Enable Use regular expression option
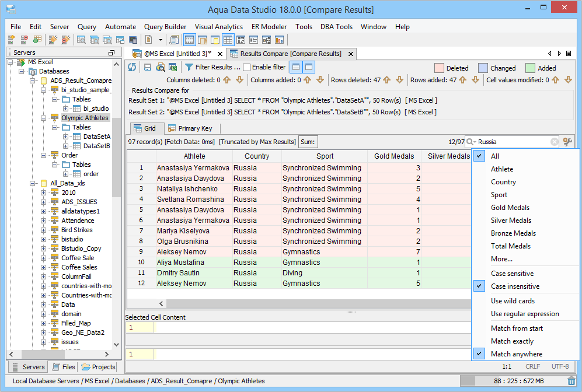This screenshot has width=582, height=392. tap(525, 314)
